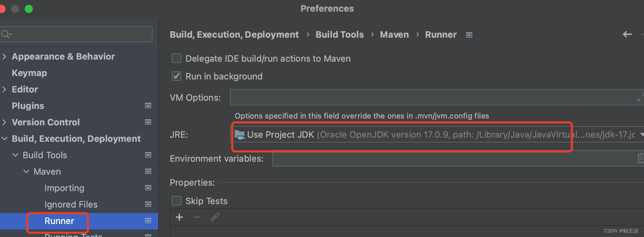644x237 pixels.
Task: Click the remove property minus icon
Action: pos(197,217)
